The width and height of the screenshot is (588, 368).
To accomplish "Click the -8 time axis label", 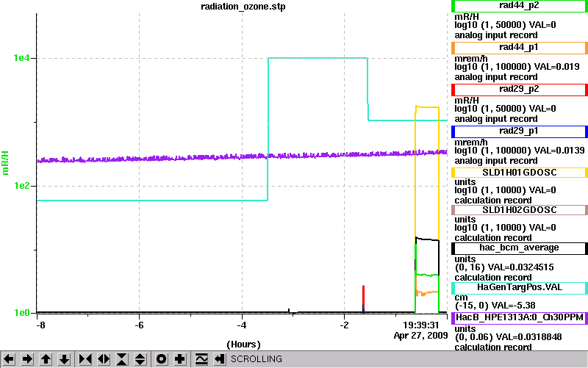I will tap(40, 325).
